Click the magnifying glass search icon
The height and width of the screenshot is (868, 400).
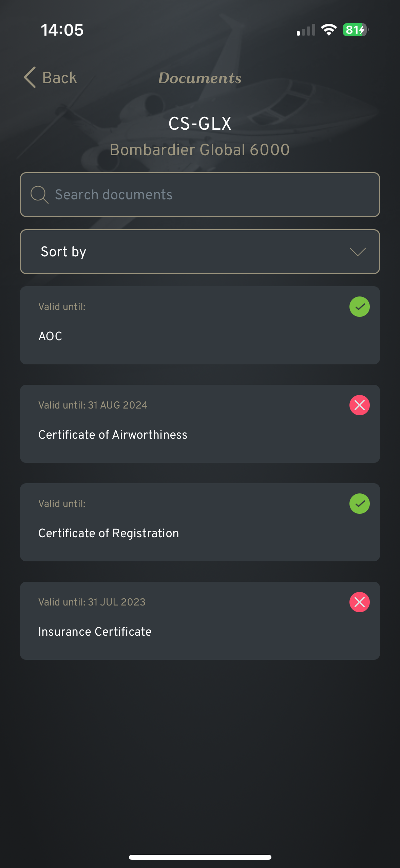click(x=39, y=195)
